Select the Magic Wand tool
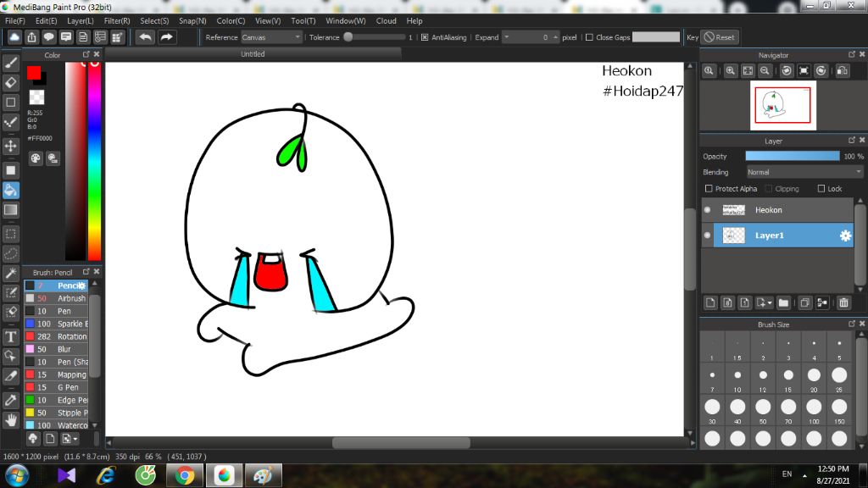Viewport: 868px width, 488px height. [x=10, y=273]
